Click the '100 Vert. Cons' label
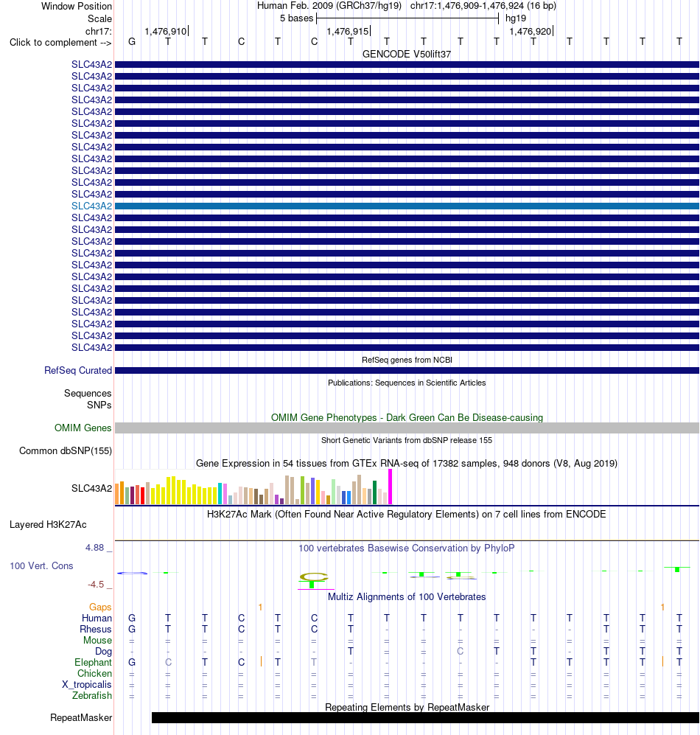 (42, 565)
